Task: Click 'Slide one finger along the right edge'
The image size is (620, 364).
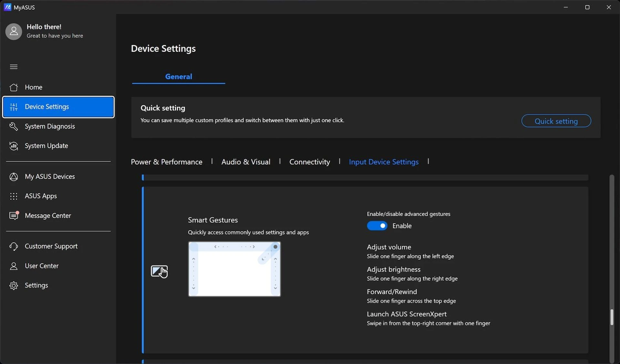Action: pyautogui.click(x=412, y=278)
